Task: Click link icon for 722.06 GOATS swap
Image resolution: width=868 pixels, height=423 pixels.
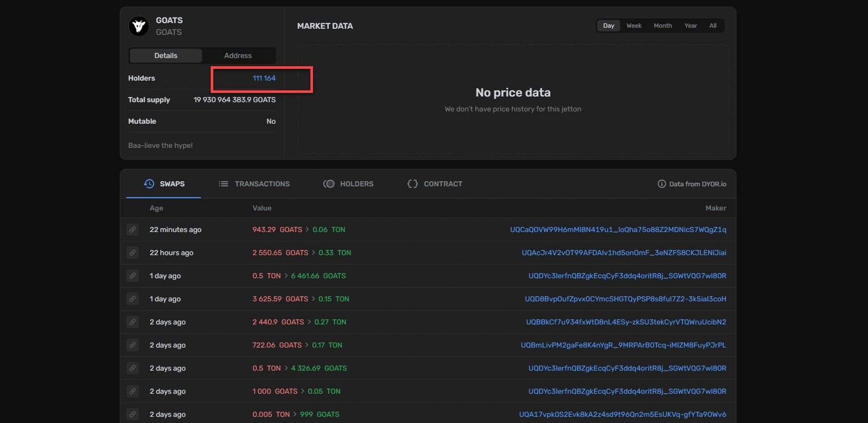Action: [x=133, y=345]
